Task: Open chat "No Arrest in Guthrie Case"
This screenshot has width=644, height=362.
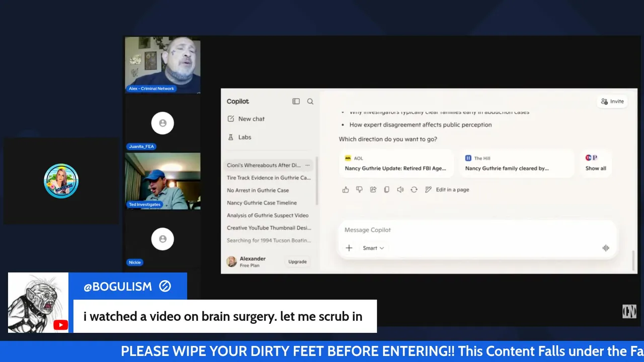Action: [x=258, y=190]
